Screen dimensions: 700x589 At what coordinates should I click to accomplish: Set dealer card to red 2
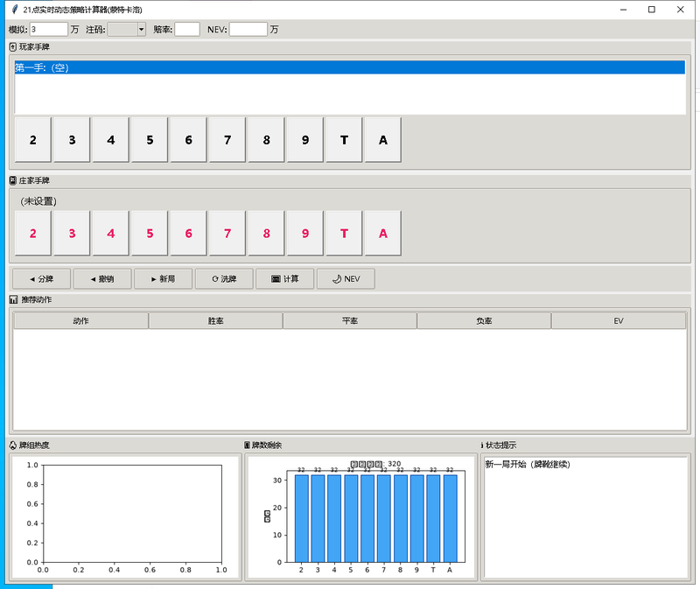point(33,233)
